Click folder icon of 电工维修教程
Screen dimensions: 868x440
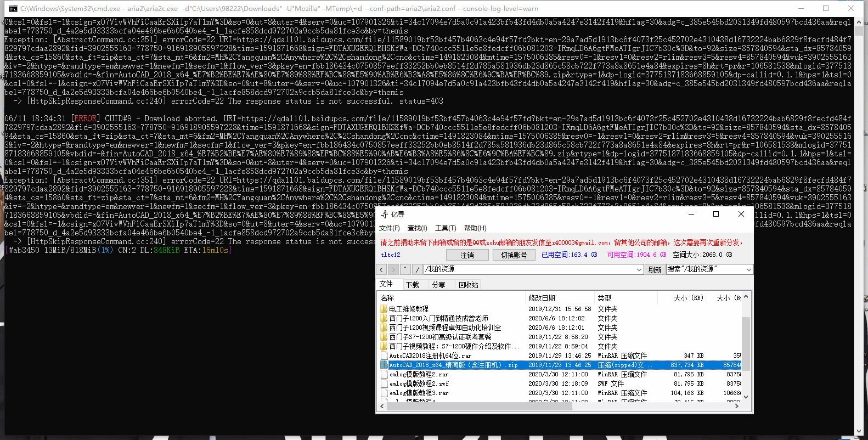(384, 309)
